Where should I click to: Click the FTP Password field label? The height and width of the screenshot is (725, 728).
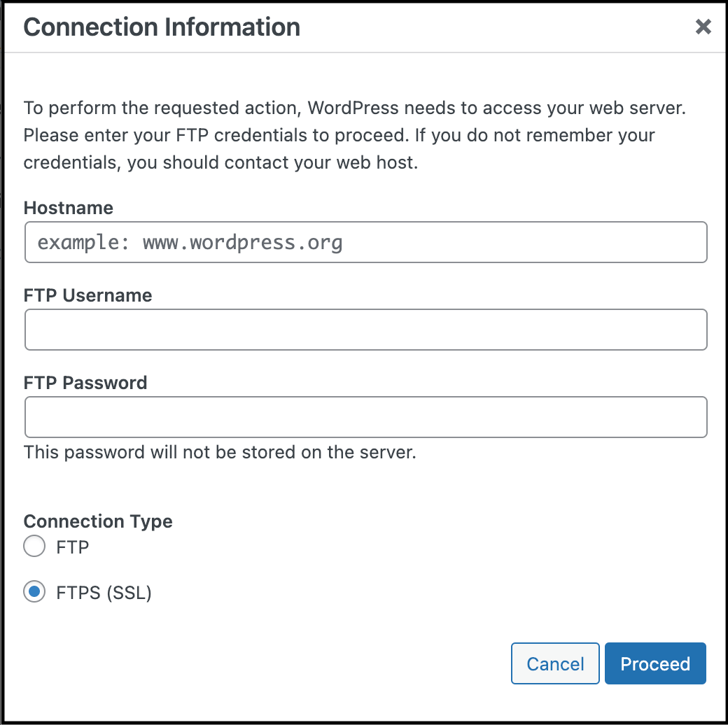coord(85,383)
